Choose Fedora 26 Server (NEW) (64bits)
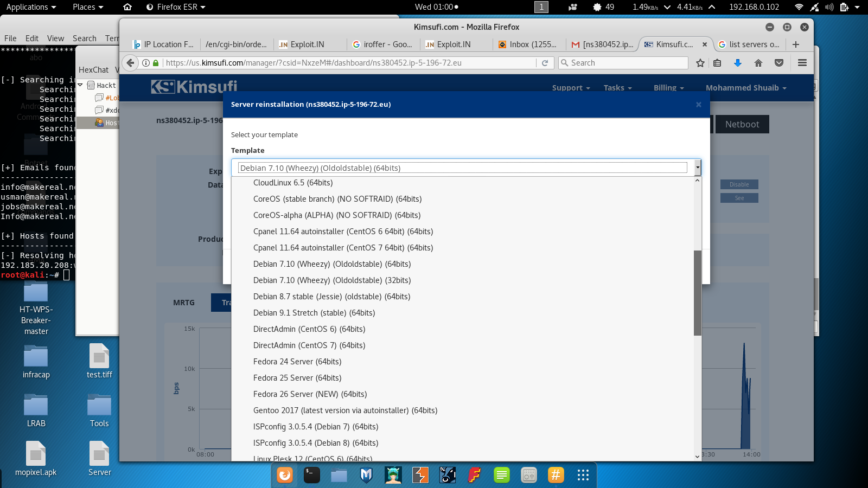The width and height of the screenshot is (868, 488). [462, 394]
